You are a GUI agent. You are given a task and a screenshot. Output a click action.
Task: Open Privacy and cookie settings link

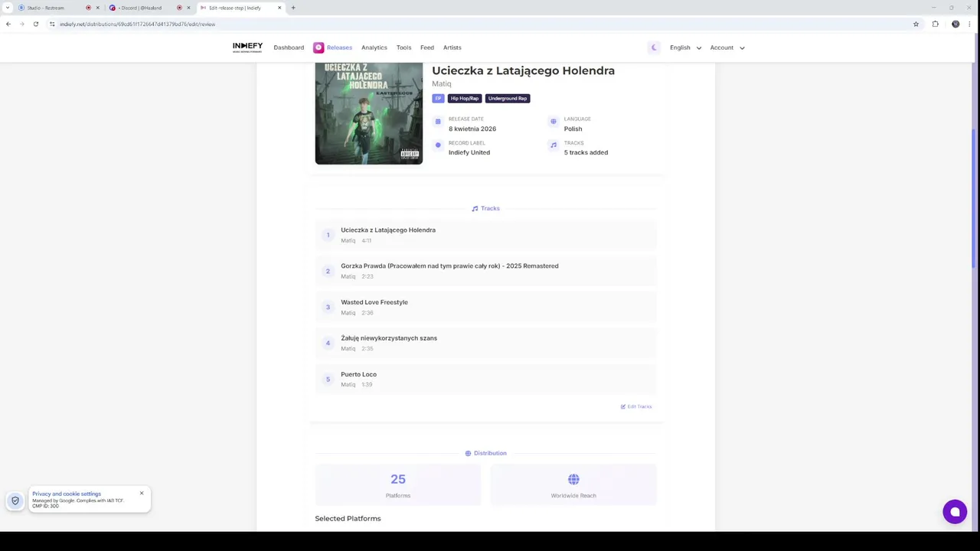click(67, 494)
